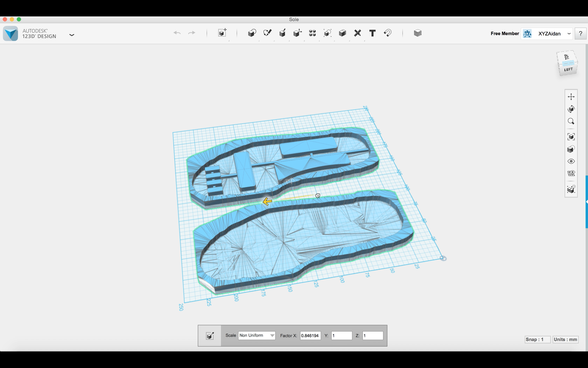588x368 pixels.
Task: Select the Snap magnet tool in the toolbar
Action: [x=388, y=33]
